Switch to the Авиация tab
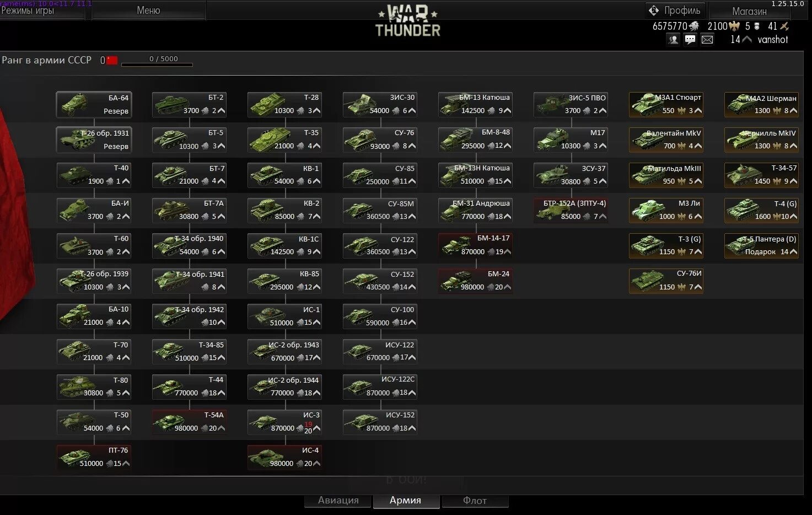 pos(338,501)
